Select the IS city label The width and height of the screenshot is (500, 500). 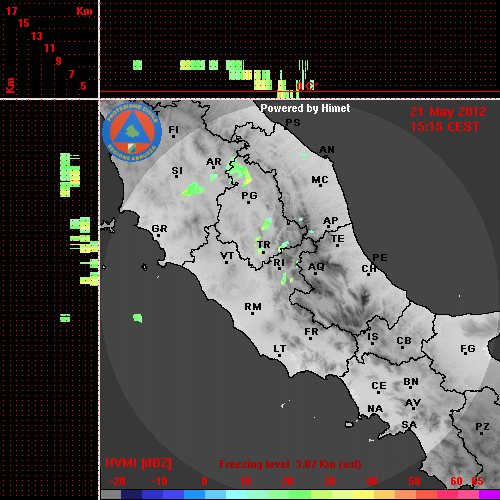tap(373, 337)
